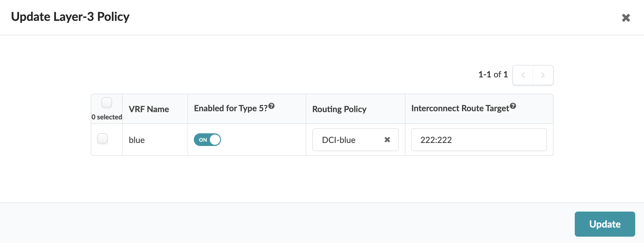Select the checkbox for the blue VRF row
This screenshot has height=243, width=644.
tap(102, 138)
